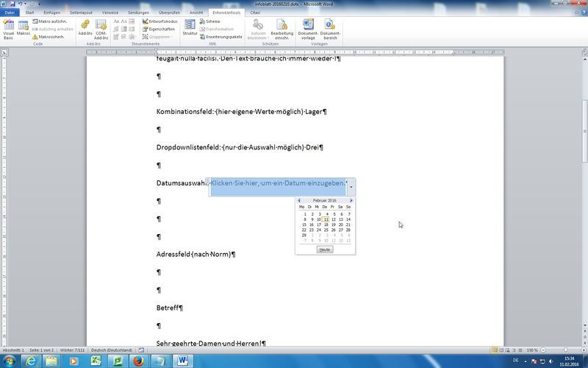Screen dimensions: 588x368
Task: Open the Add-Ins dialog
Action: click(x=85, y=29)
